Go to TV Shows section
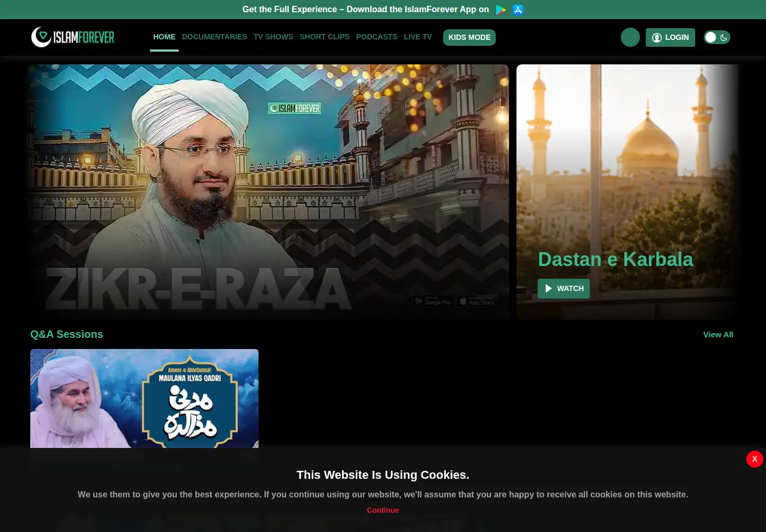This screenshot has width=766, height=532. click(x=273, y=37)
